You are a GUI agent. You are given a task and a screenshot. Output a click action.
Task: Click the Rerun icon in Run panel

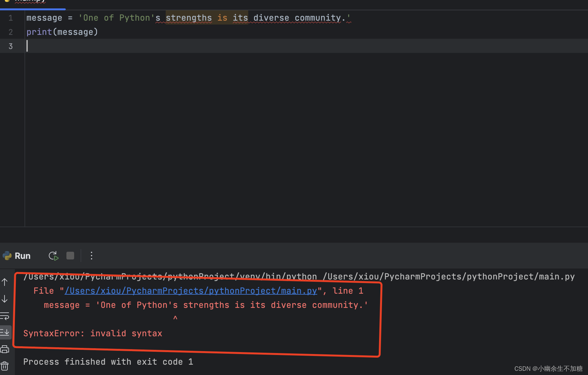click(54, 256)
